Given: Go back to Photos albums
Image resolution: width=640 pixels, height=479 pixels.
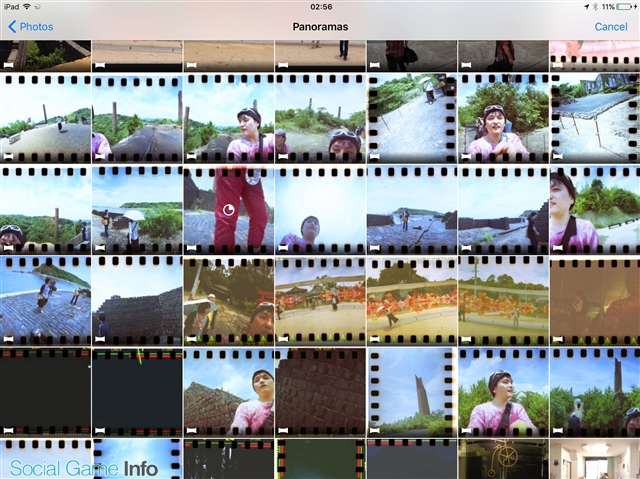Looking at the screenshot, I should click(31, 27).
